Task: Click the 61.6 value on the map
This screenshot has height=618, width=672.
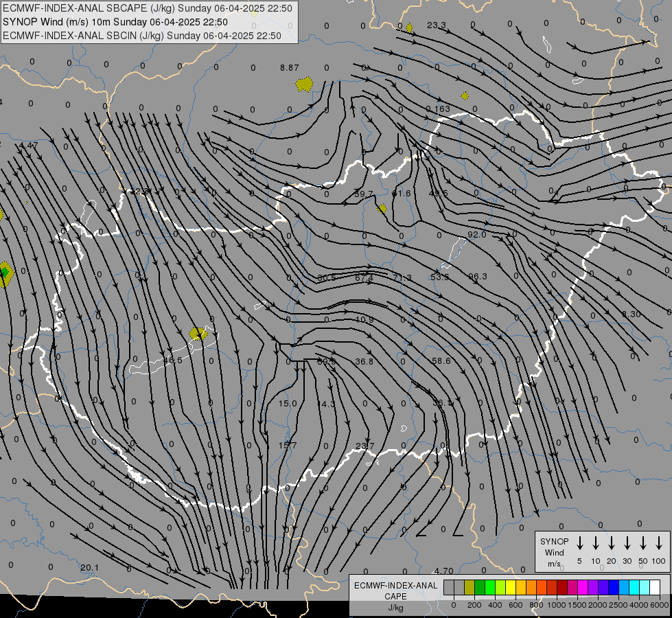Action: click(401, 194)
